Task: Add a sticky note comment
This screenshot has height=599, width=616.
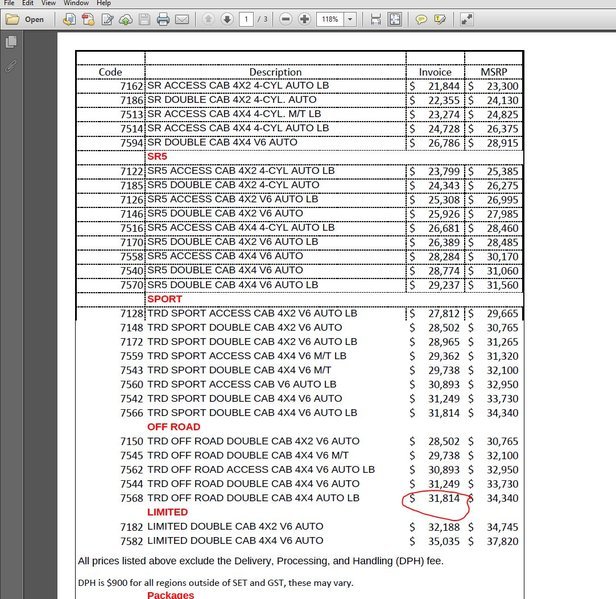Action: pyautogui.click(x=421, y=19)
